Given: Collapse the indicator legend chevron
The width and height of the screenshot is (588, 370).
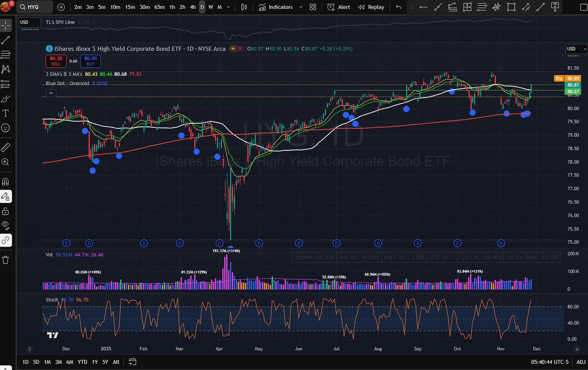Looking at the screenshot, I should (51, 93).
